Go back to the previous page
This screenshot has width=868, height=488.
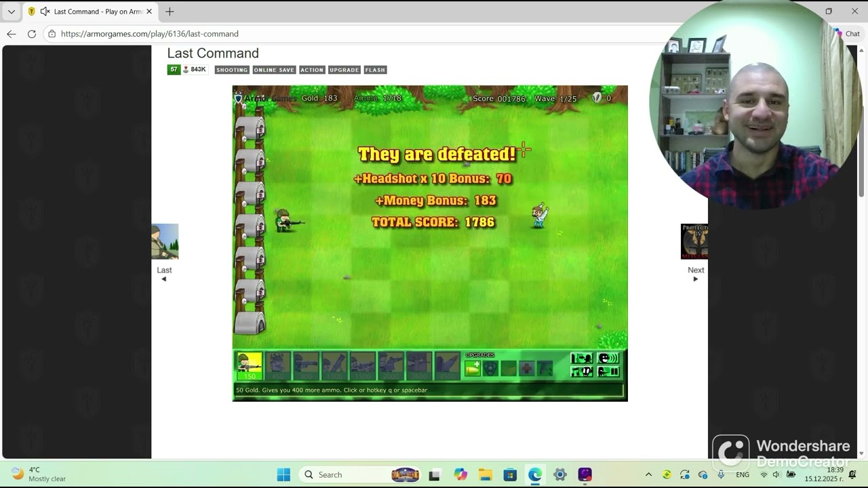[x=11, y=34]
